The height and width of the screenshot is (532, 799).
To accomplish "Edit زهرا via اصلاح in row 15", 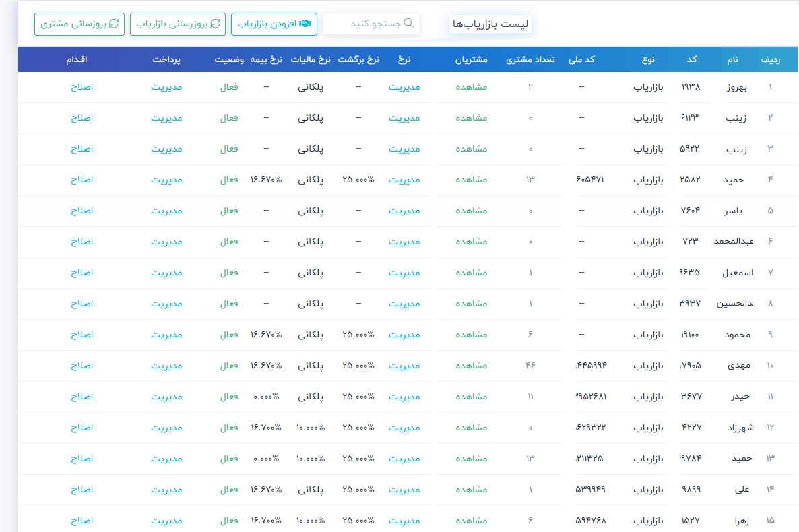I will click(x=82, y=521).
